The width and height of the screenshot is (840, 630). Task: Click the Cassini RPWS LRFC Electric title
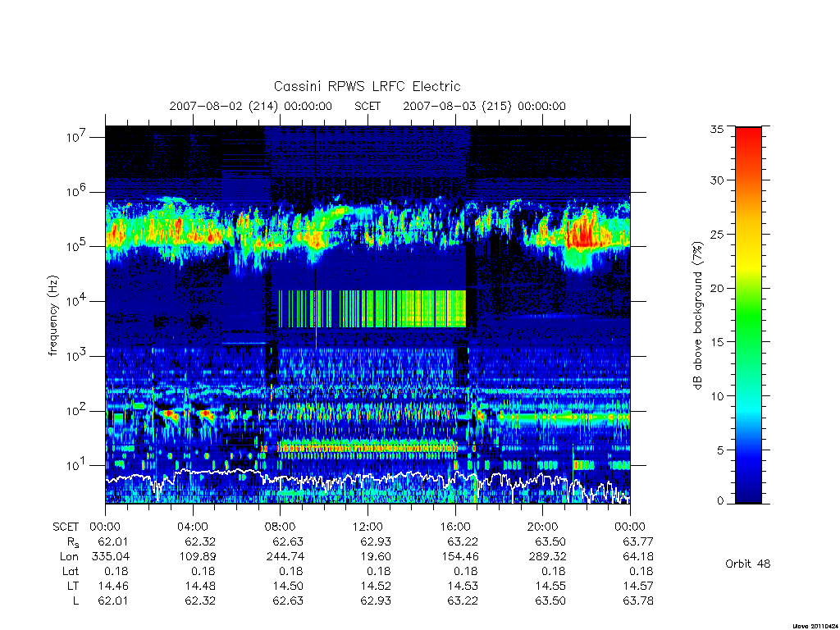click(x=367, y=86)
